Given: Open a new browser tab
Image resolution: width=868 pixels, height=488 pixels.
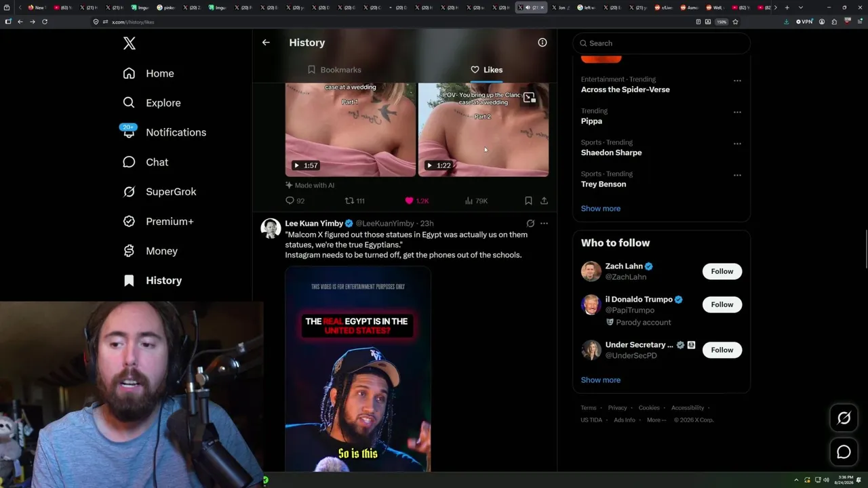Looking at the screenshot, I should coord(787,7).
